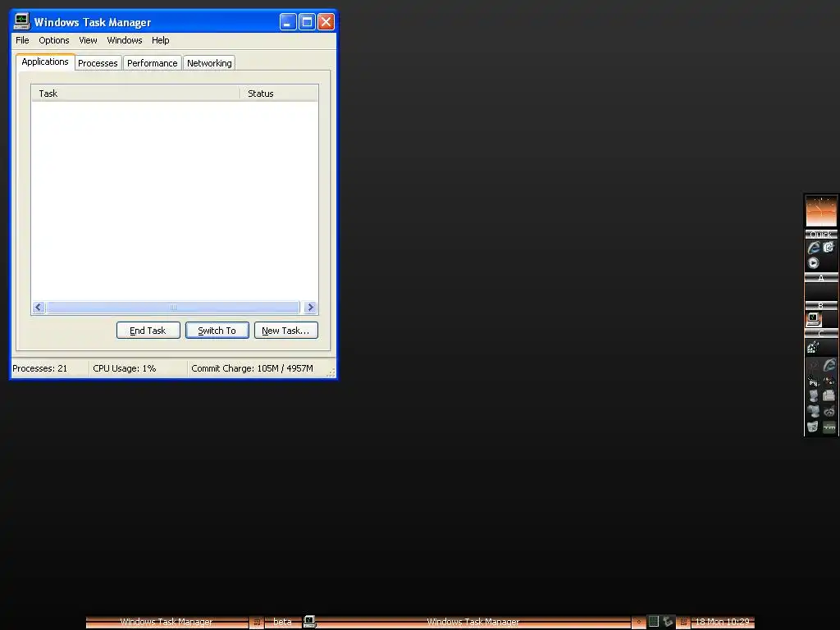Minimize the Windows Task Manager window
The height and width of the screenshot is (630, 840).
[x=288, y=21]
